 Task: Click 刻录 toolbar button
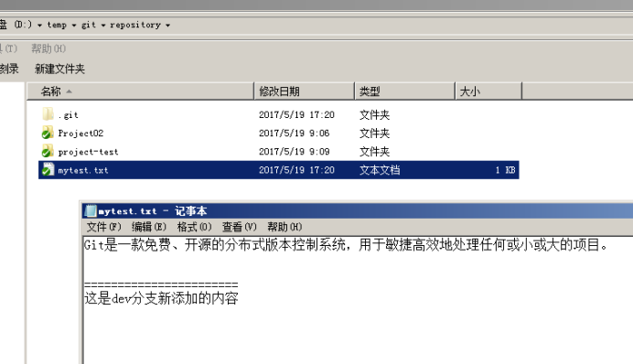point(9,69)
